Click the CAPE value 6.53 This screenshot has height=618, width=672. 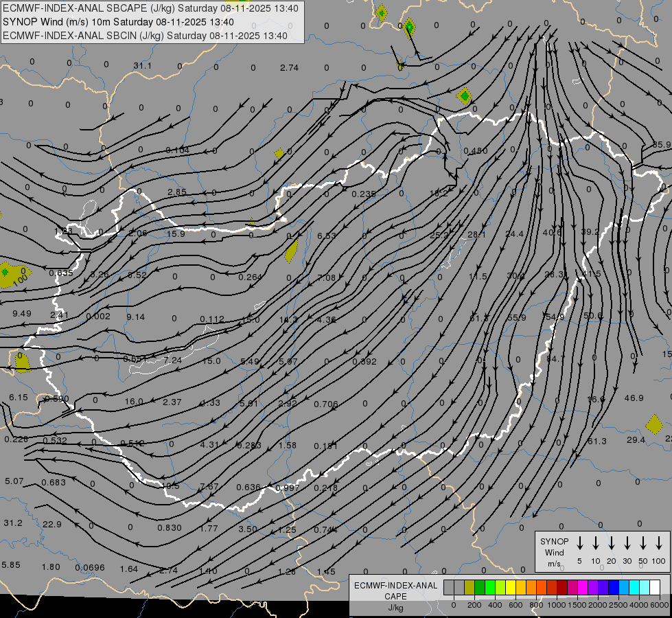point(327,236)
